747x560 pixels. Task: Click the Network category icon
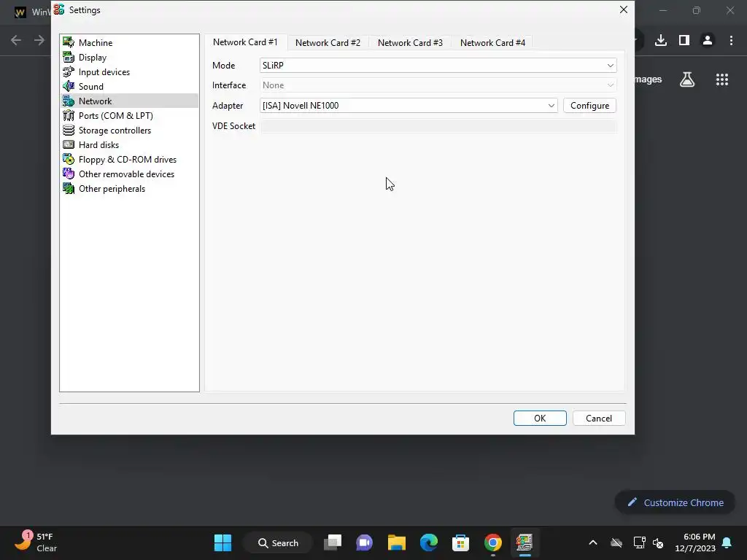pos(69,101)
